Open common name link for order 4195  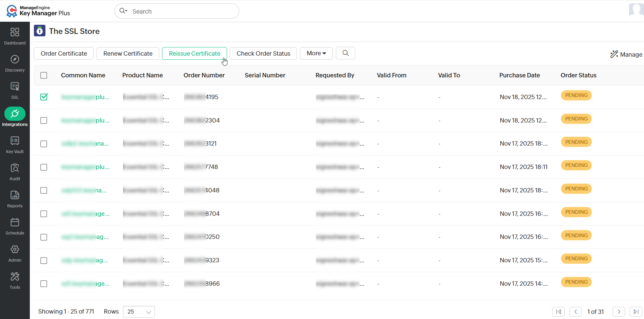(85, 97)
